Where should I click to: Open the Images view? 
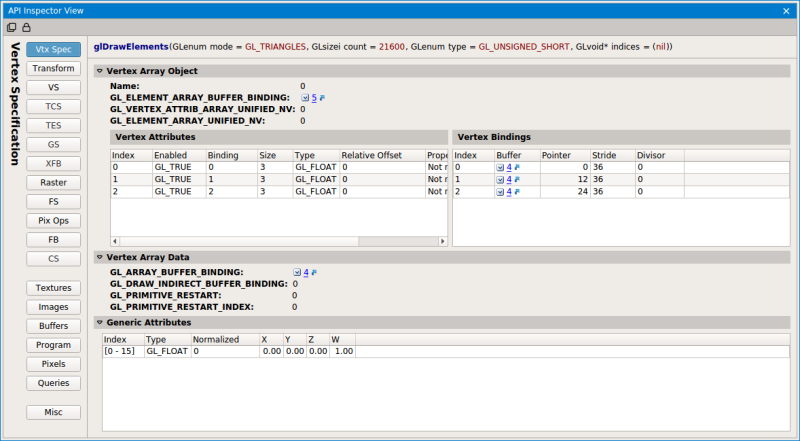click(54, 307)
